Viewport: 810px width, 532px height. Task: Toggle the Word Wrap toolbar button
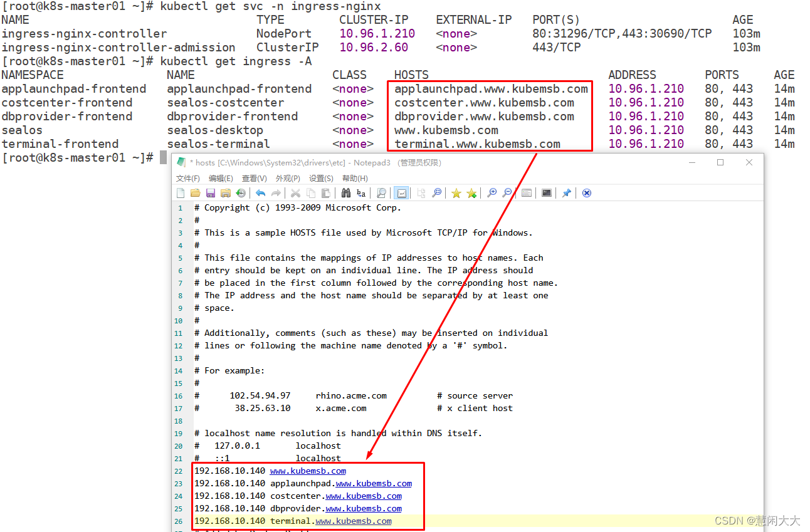click(401, 193)
